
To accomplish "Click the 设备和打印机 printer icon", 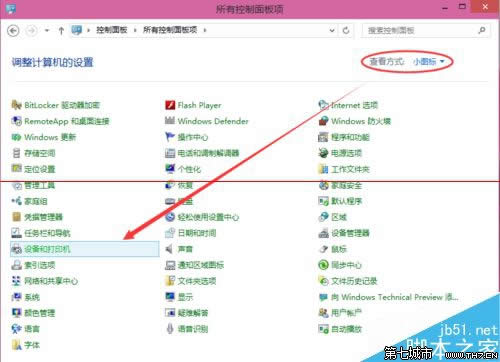I will point(16,249).
